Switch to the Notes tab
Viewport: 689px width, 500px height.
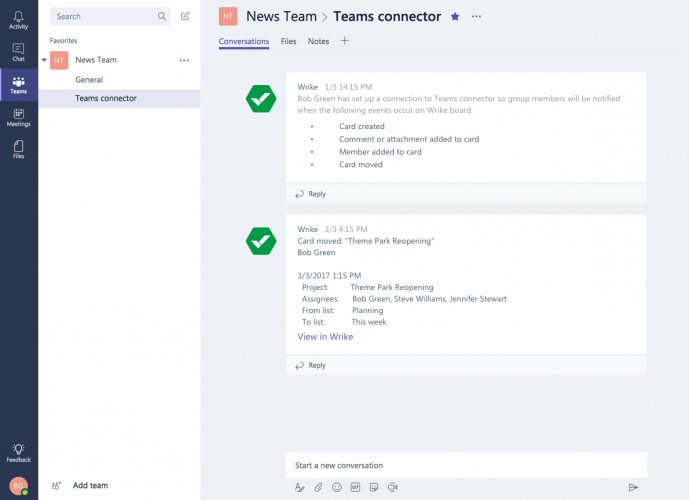(x=318, y=41)
